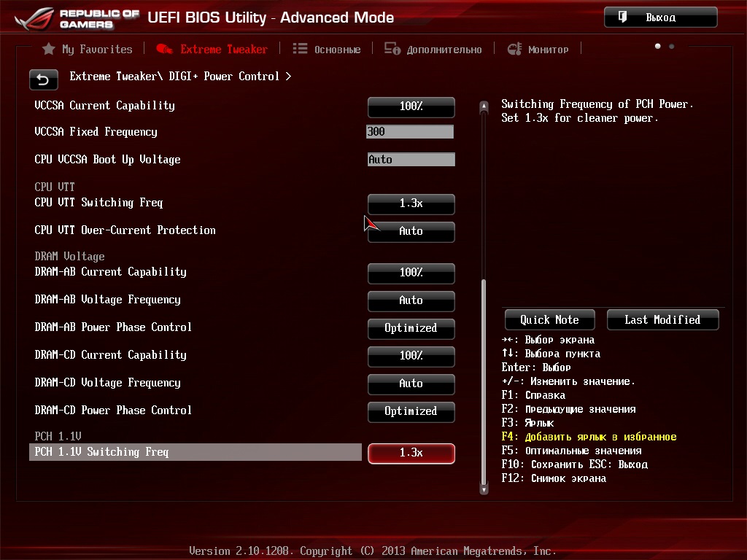Click the scrollbar down arrow
747x560 pixels.
pyautogui.click(x=483, y=489)
